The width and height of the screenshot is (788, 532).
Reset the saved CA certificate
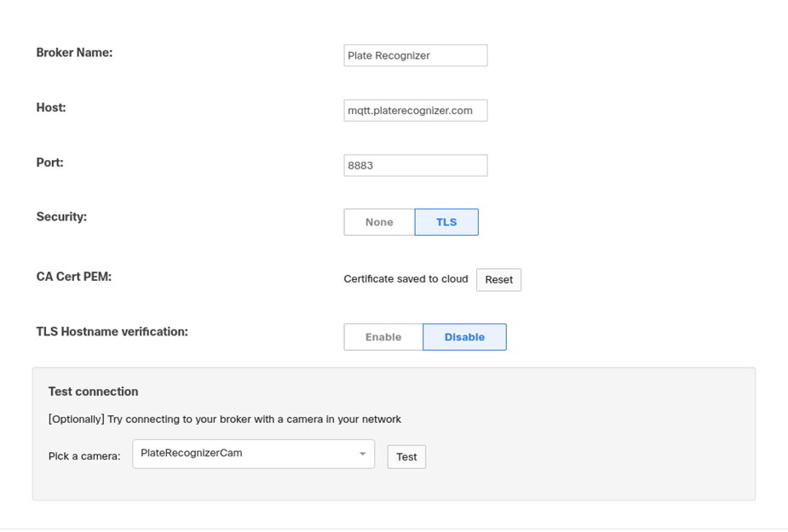498,280
